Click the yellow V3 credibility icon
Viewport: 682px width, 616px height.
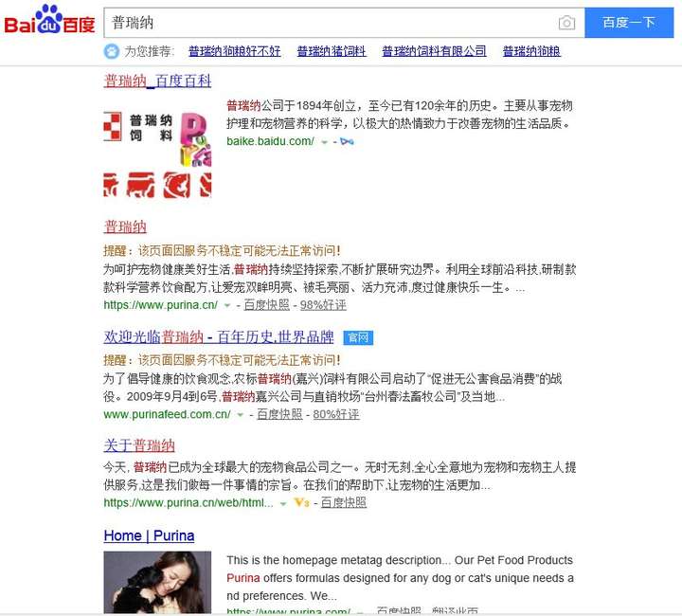click(x=301, y=503)
